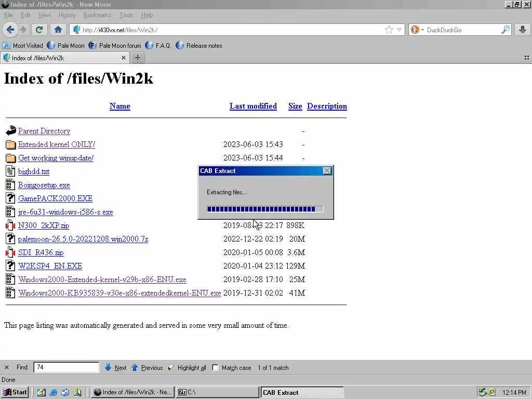Open the home page icon
Image resolution: width=532 pixels, height=399 pixels.
(x=58, y=30)
